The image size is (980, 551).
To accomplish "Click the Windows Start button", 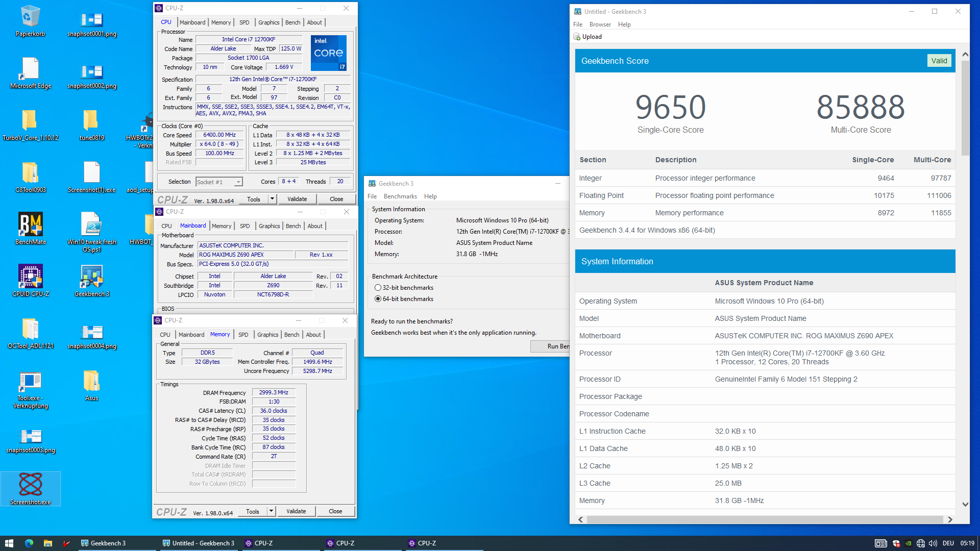I will pos(9,543).
